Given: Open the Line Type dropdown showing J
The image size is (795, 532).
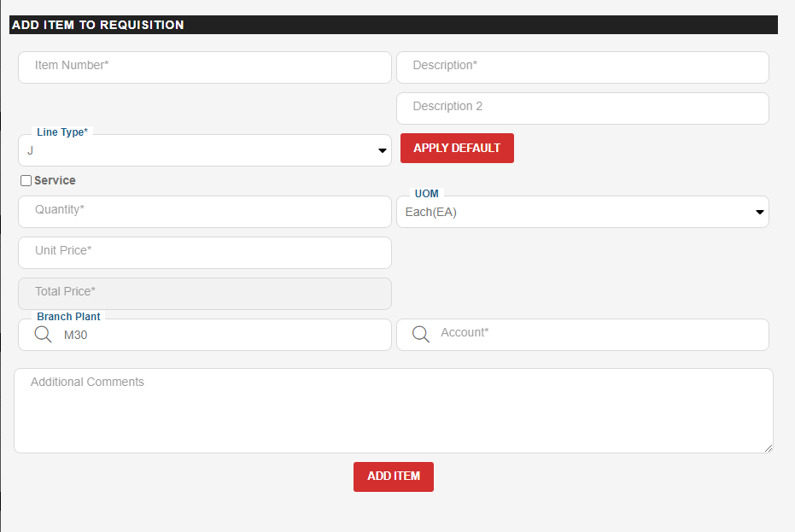Looking at the screenshot, I should (x=204, y=151).
